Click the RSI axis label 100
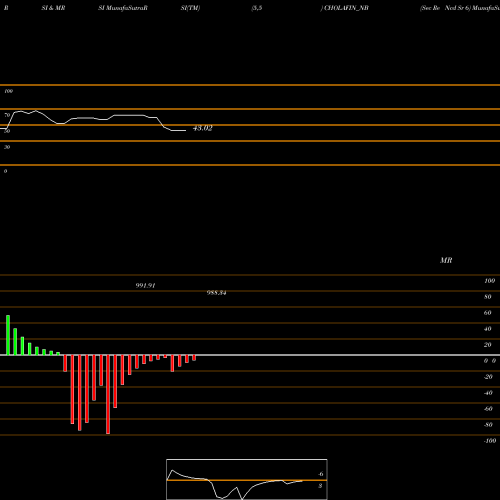Screen dimensions: 500x500 [x=8, y=91]
